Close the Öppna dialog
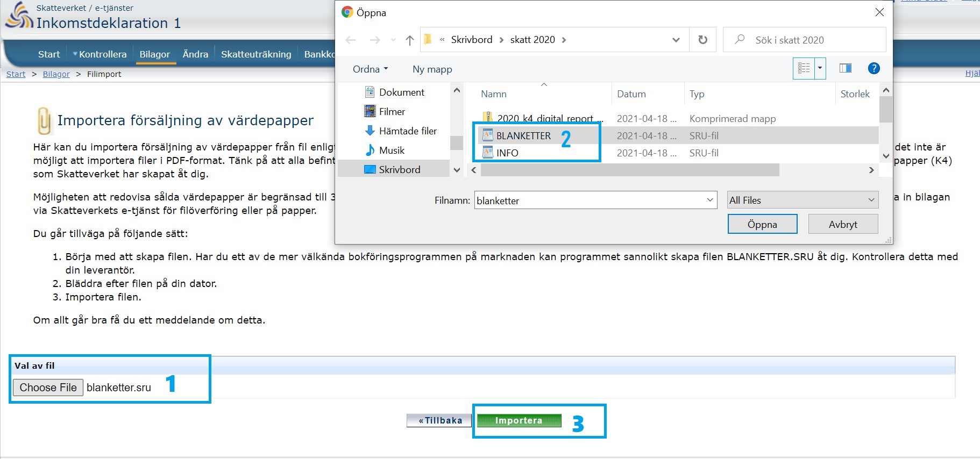 (879, 12)
